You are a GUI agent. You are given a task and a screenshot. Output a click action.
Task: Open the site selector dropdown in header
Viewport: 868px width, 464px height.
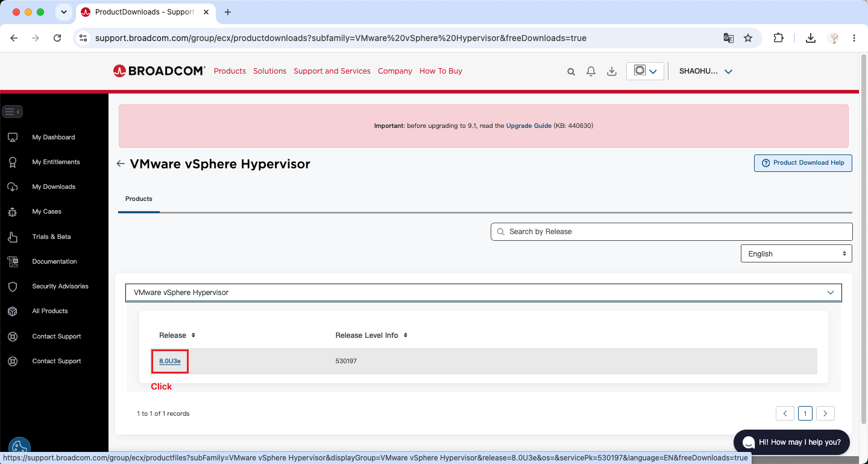coord(646,71)
